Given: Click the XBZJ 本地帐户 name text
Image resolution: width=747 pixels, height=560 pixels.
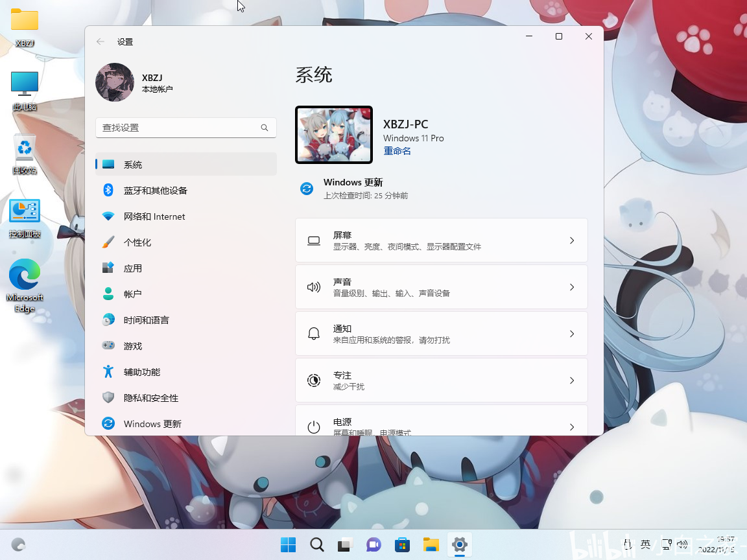Looking at the screenshot, I should point(157,83).
